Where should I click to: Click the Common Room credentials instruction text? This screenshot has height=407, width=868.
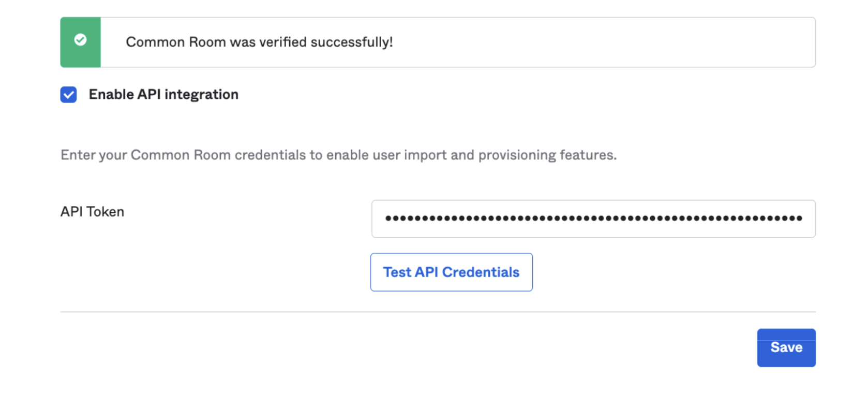[338, 155]
